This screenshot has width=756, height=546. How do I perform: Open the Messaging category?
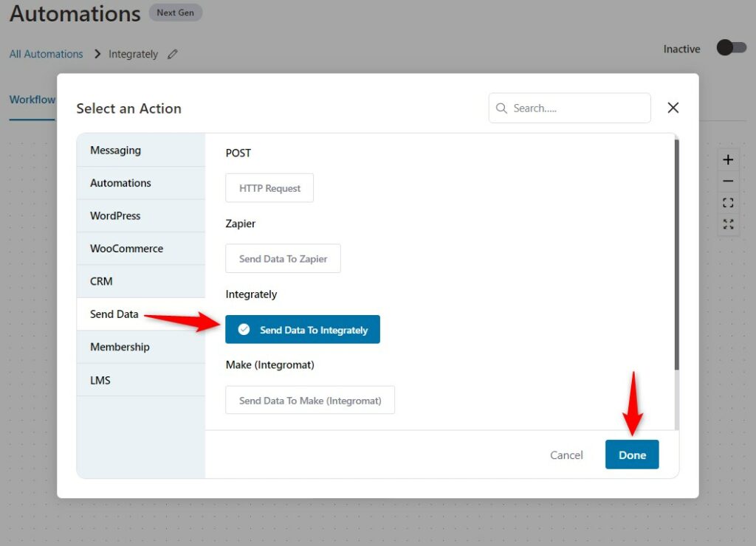pyautogui.click(x=141, y=151)
